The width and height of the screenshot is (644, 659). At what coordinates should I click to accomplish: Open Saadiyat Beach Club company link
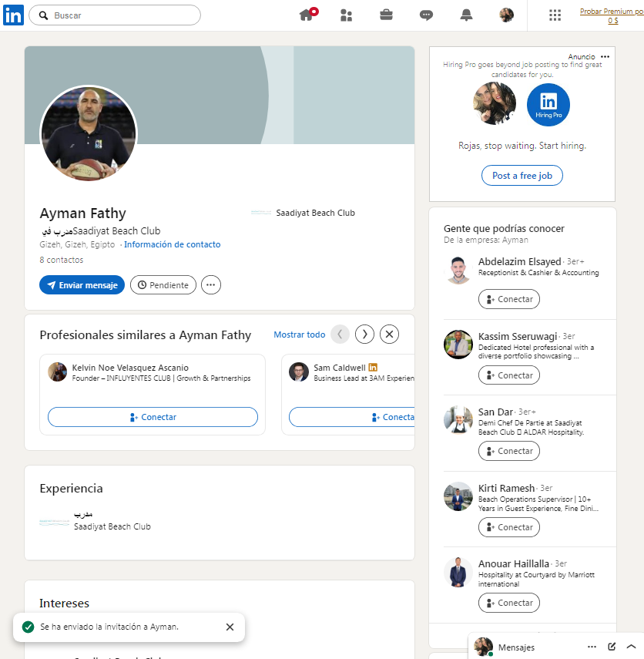pos(303,213)
